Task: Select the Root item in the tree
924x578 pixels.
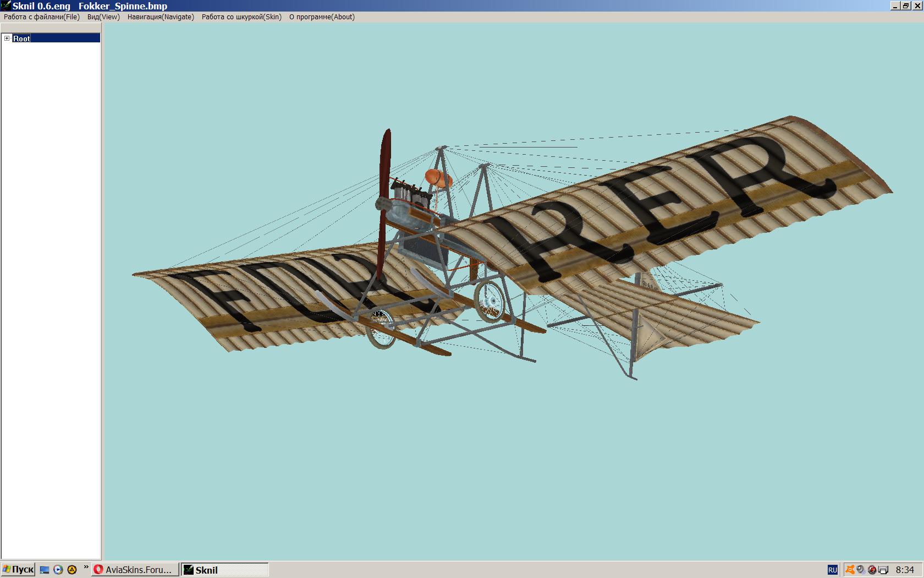Action: pos(22,39)
